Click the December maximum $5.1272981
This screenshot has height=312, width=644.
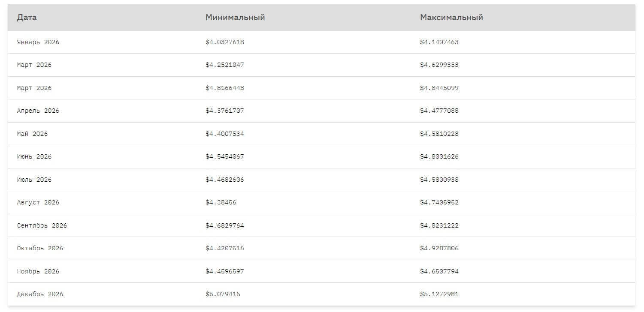click(x=439, y=294)
